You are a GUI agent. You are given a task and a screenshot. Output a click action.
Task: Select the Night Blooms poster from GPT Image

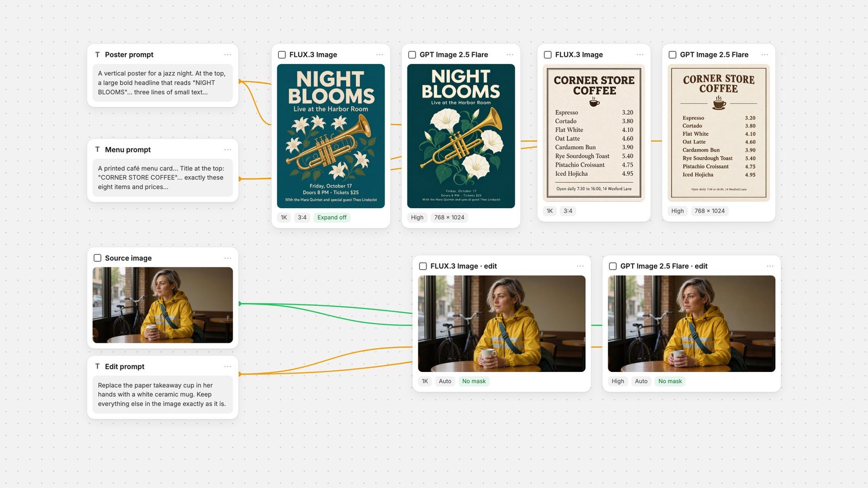click(x=461, y=136)
